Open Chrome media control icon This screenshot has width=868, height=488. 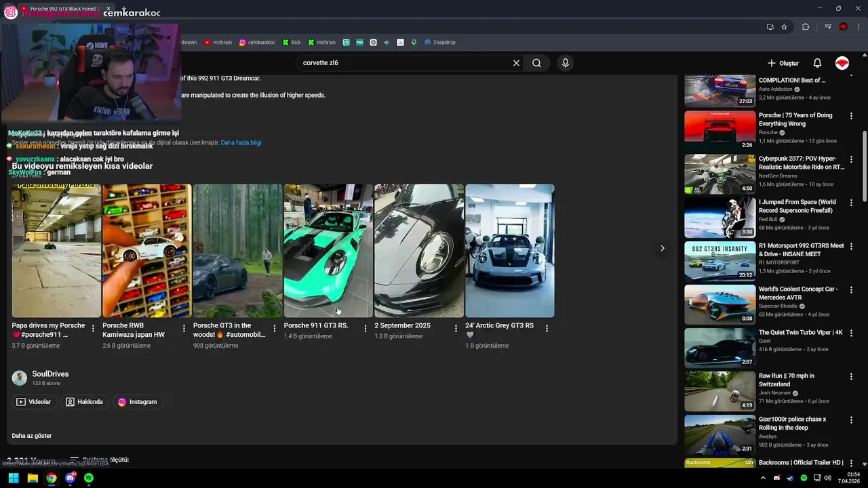[828, 26]
